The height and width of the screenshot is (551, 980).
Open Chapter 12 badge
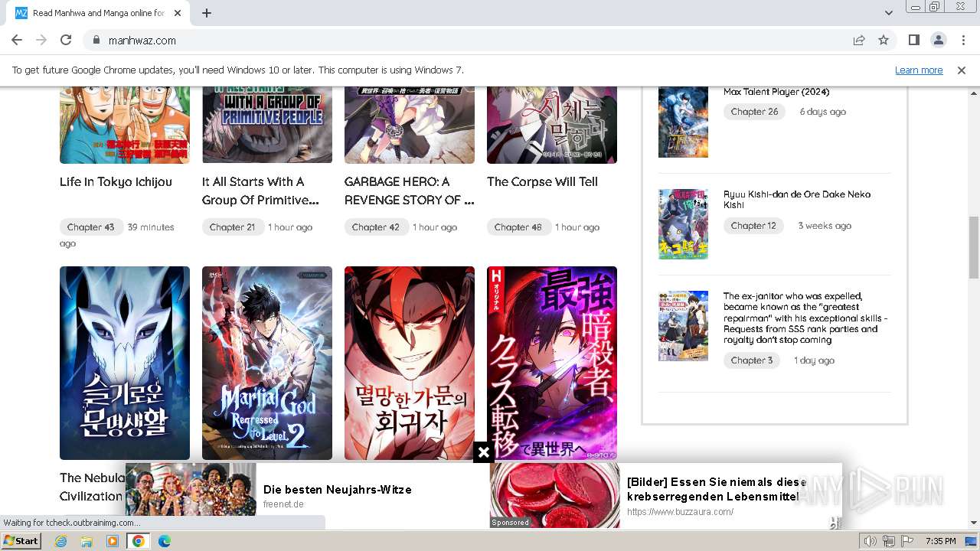pos(753,226)
